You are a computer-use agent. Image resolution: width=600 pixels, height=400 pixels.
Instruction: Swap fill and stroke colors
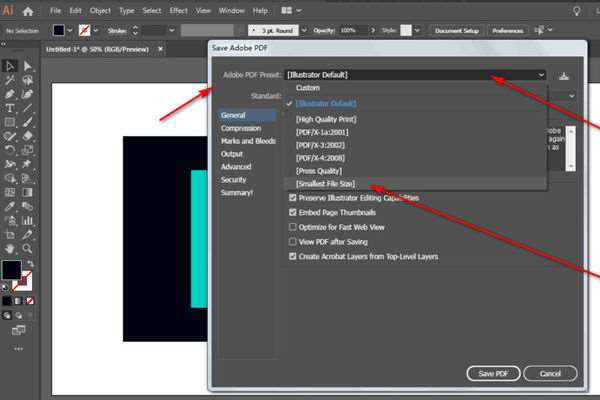click(30, 264)
